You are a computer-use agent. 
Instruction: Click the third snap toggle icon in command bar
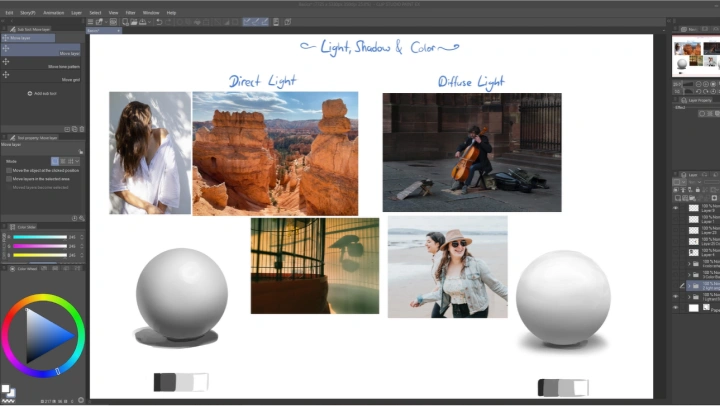click(x=264, y=22)
